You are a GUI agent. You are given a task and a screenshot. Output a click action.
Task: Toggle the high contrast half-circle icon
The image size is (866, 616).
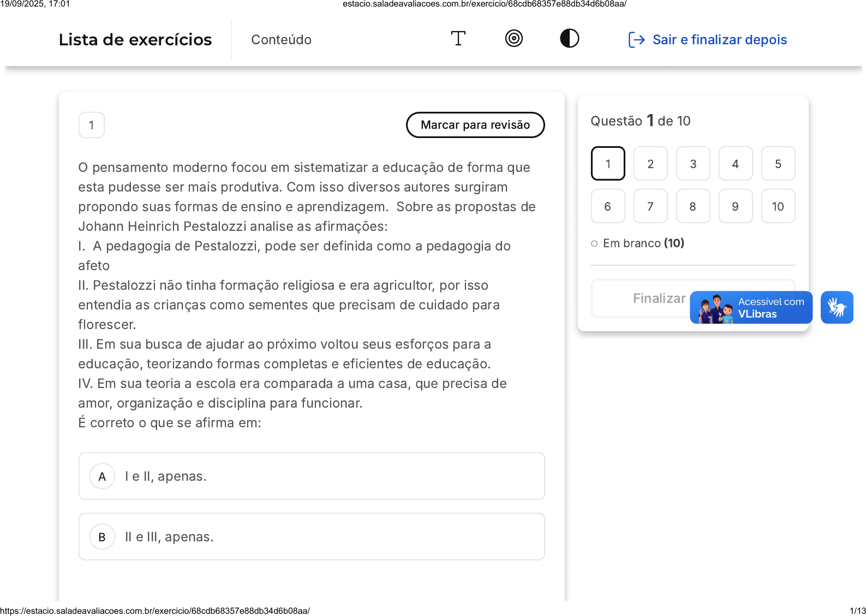point(569,39)
